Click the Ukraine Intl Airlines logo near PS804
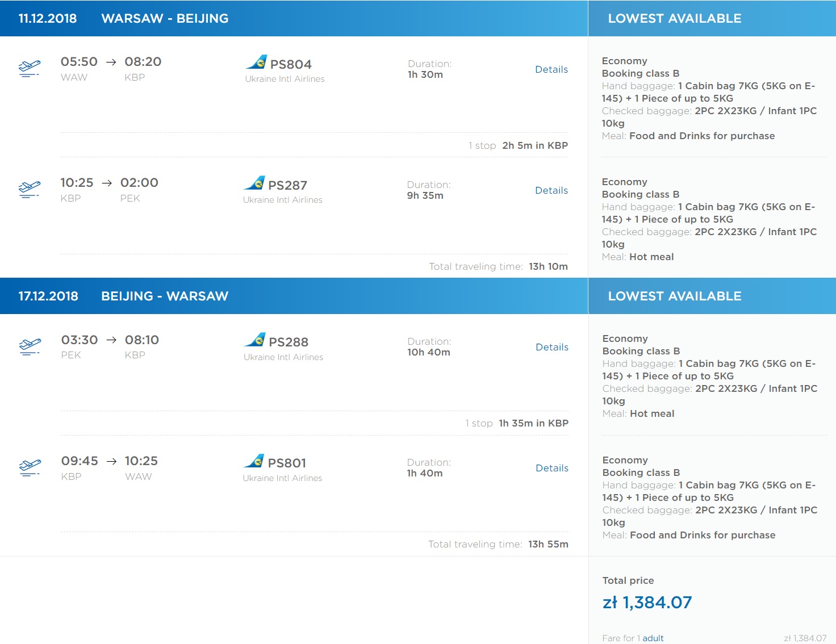Viewport: 836px width, 644px height. [x=256, y=62]
